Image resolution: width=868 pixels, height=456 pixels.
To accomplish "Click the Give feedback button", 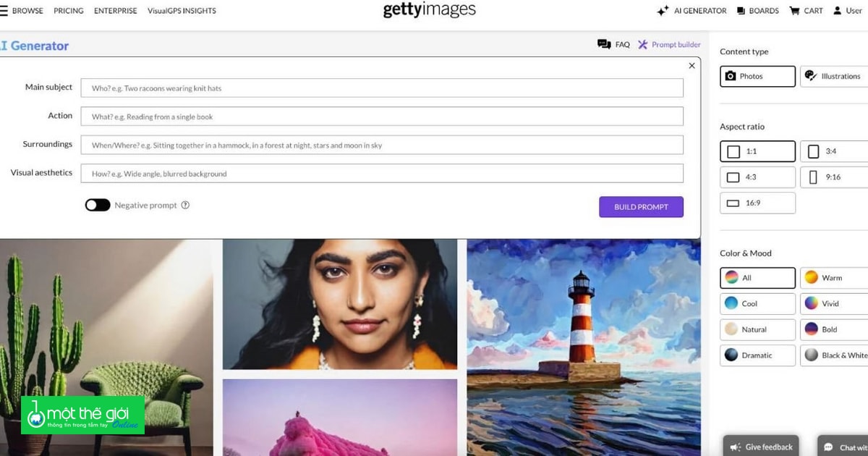I will [762, 447].
